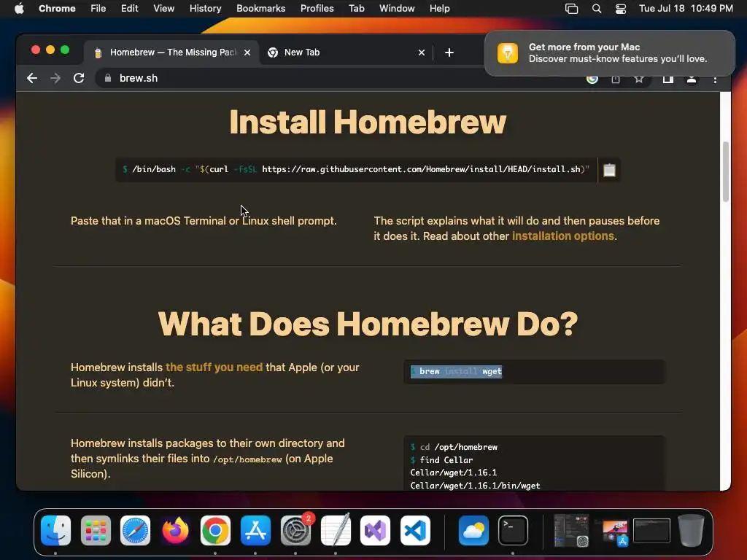Open the installation options link
Screen dimensions: 747x560
click(562, 236)
